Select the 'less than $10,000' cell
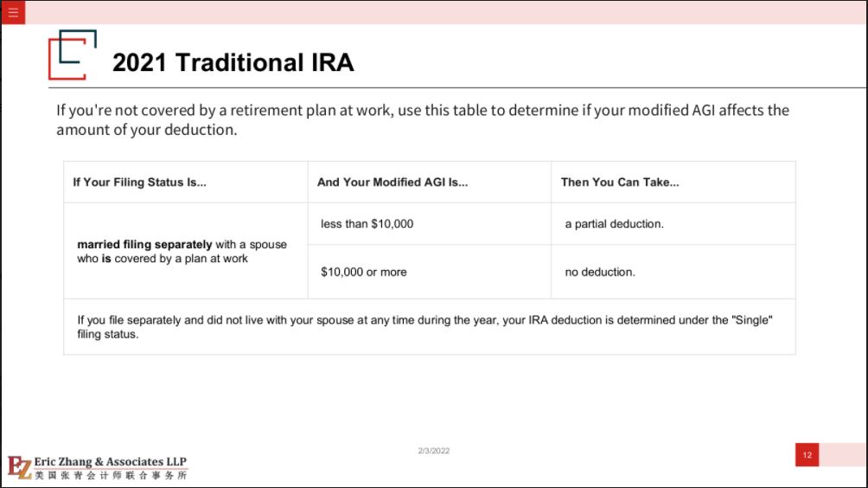This screenshot has height=488, width=868. tap(430, 224)
